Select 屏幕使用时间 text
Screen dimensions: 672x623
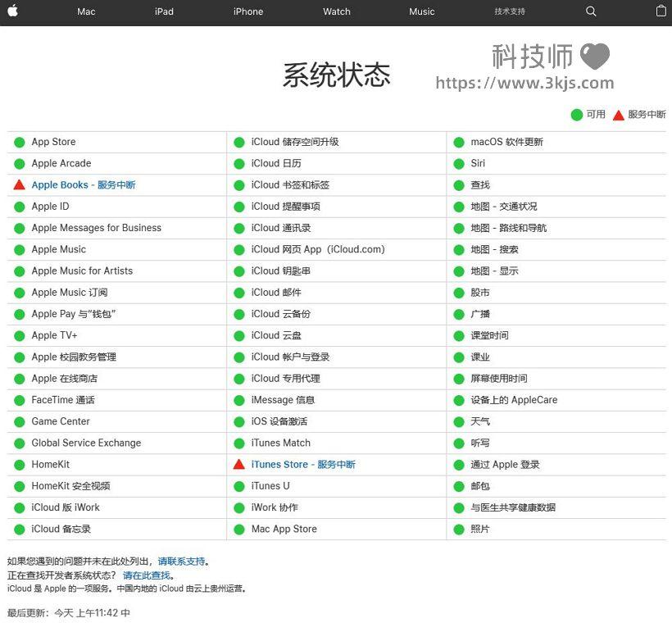[x=499, y=379]
